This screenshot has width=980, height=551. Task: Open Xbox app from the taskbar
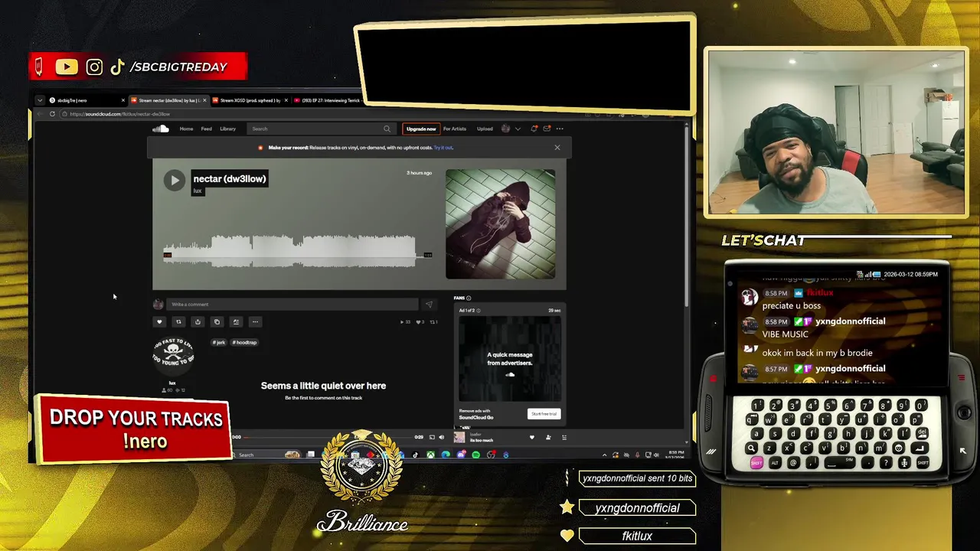pyautogui.click(x=431, y=455)
